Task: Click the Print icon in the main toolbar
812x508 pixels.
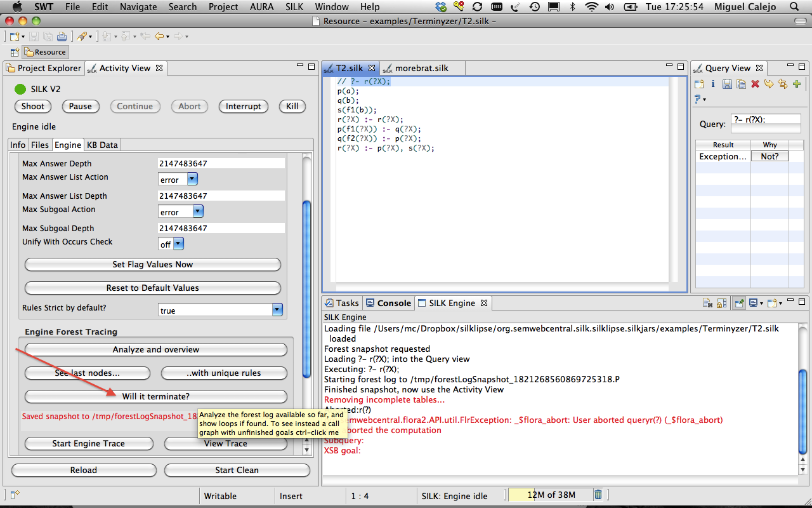Action: 62,36
